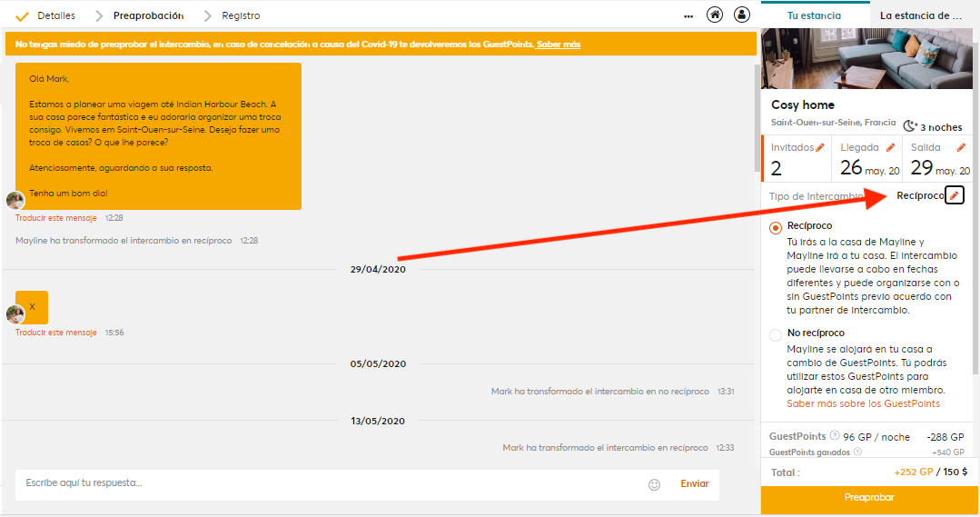Click the Cosy home photo thumbnail
The image size is (980, 517).
click(866, 58)
